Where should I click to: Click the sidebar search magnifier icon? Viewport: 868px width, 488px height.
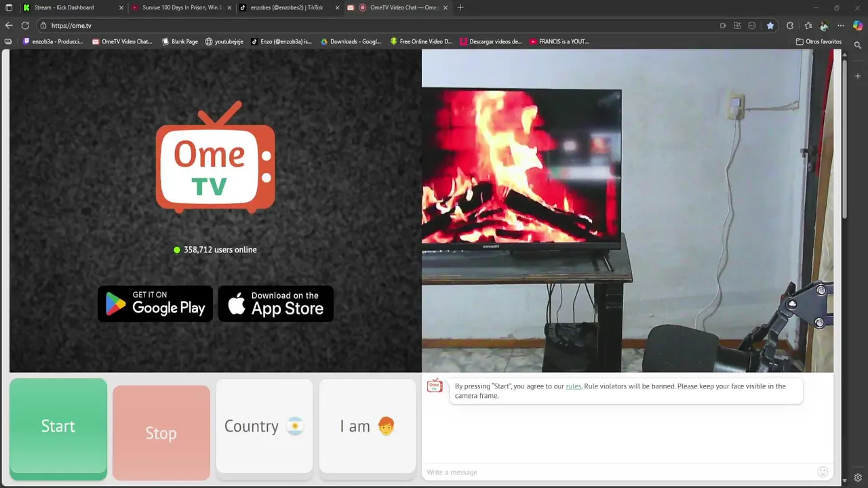click(x=858, y=45)
